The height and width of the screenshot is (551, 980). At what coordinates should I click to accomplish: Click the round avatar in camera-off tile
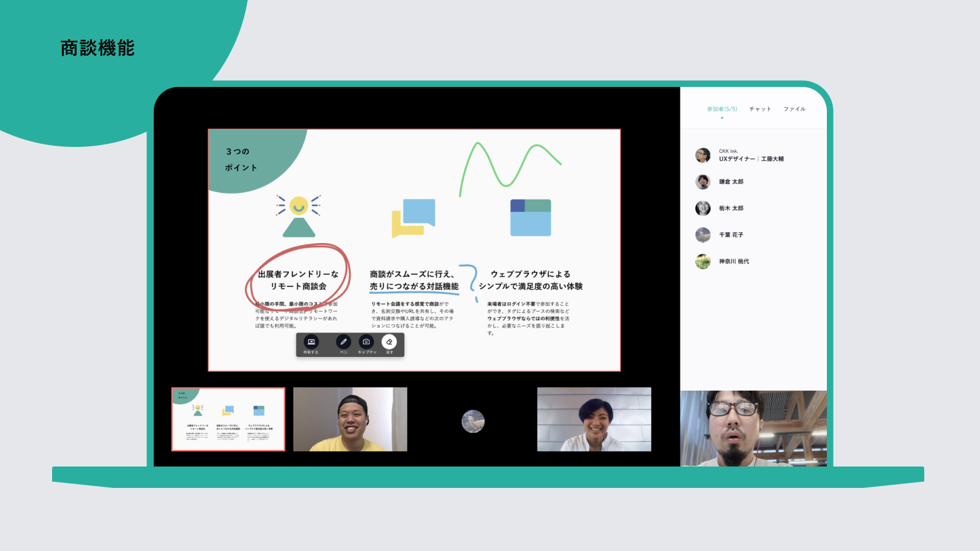pos(473,421)
